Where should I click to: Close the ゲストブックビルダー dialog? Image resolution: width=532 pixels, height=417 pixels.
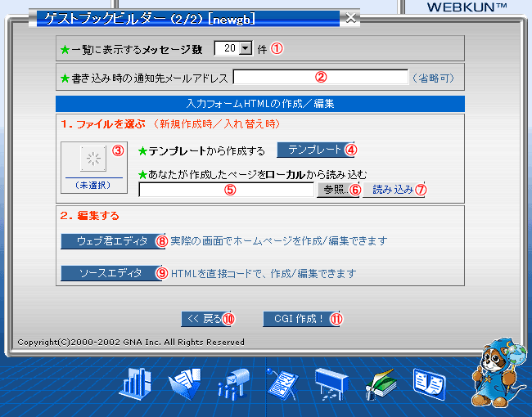349,17
